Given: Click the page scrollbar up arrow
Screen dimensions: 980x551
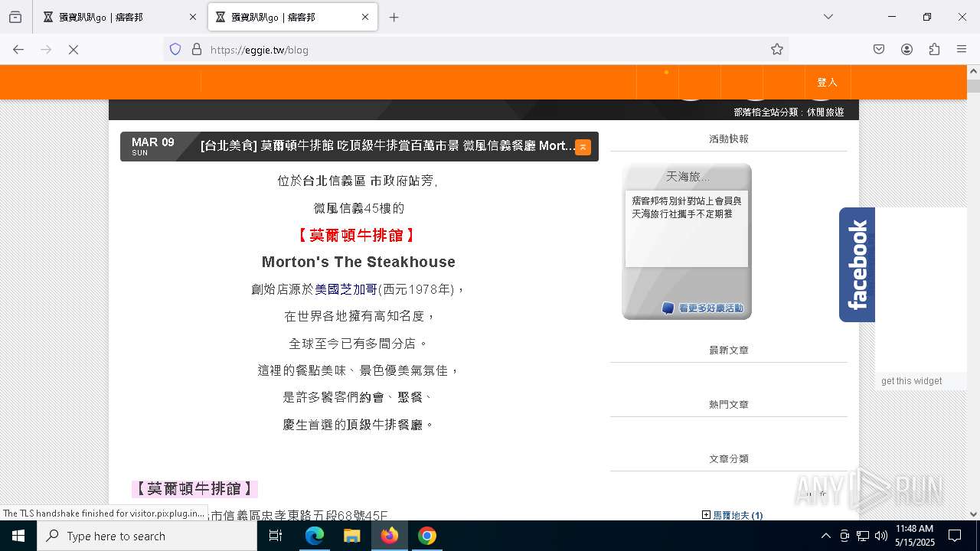Looking at the screenshot, I should click(x=973, y=71).
